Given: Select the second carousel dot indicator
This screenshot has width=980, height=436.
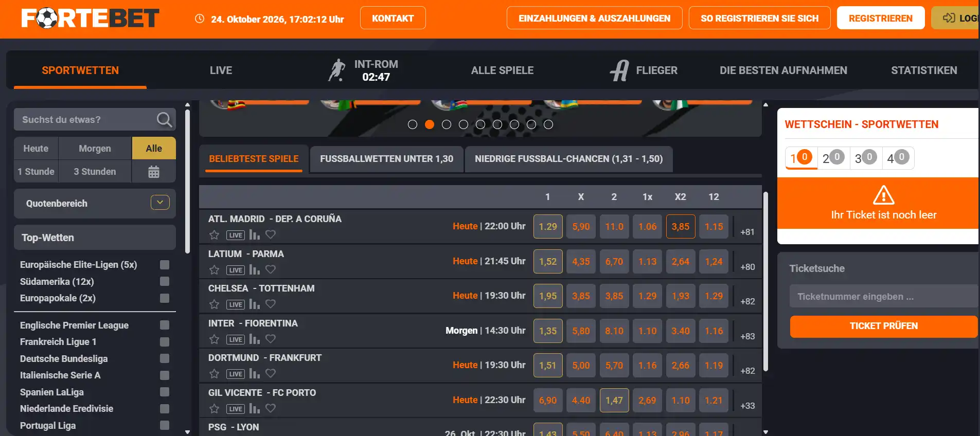Looking at the screenshot, I should [x=430, y=124].
